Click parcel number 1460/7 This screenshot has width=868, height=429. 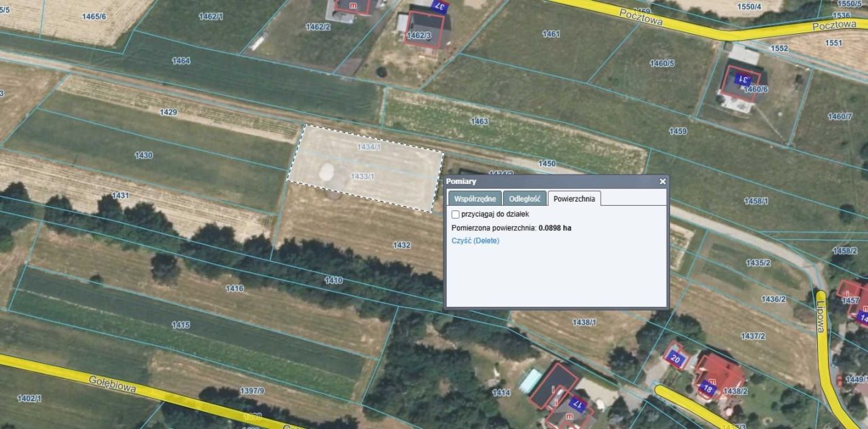(x=840, y=116)
